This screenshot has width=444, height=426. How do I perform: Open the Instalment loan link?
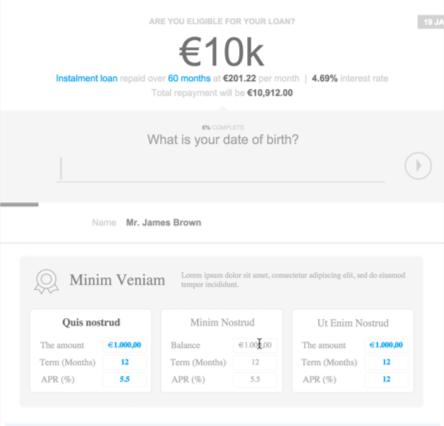click(x=87, y=78)
